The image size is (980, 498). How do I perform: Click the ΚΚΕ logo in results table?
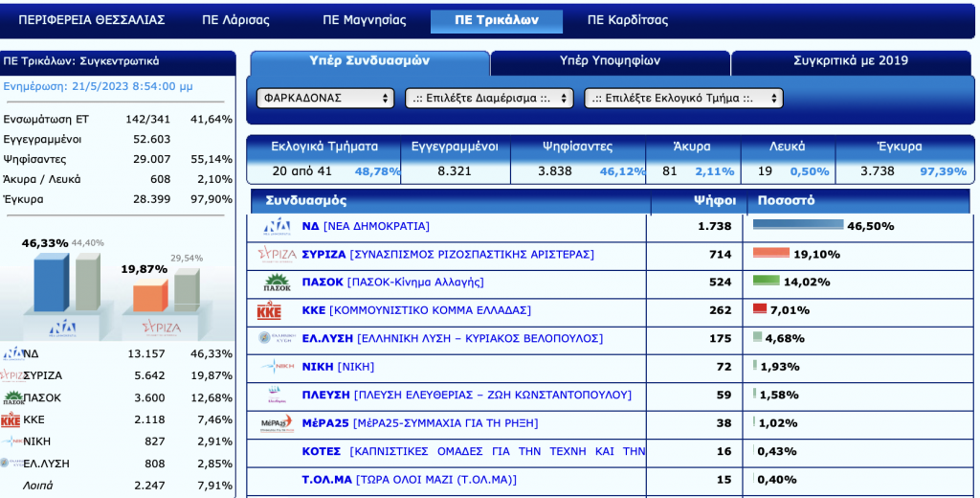tap(269, 310)
